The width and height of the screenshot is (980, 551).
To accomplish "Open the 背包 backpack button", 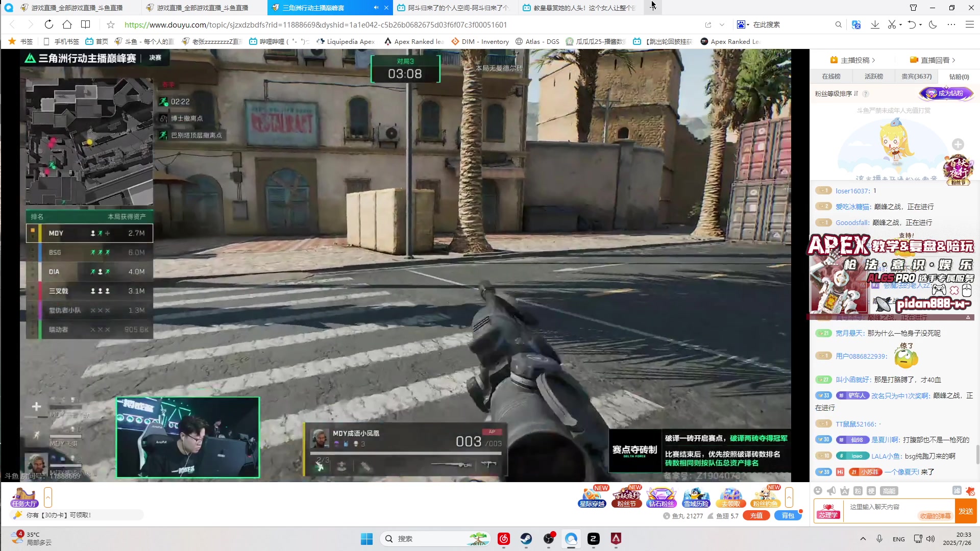I will click(788, 516).
